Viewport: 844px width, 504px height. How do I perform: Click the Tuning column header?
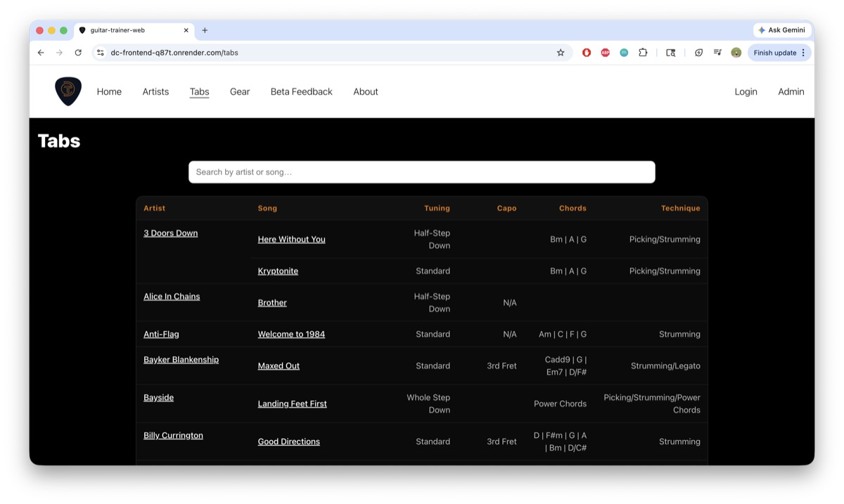(x=437, y=208)
